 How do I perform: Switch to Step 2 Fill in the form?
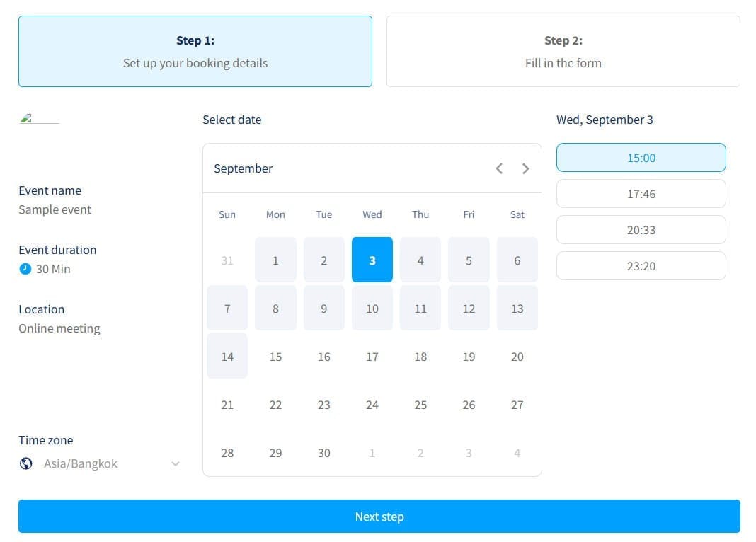tap(563, 52)
